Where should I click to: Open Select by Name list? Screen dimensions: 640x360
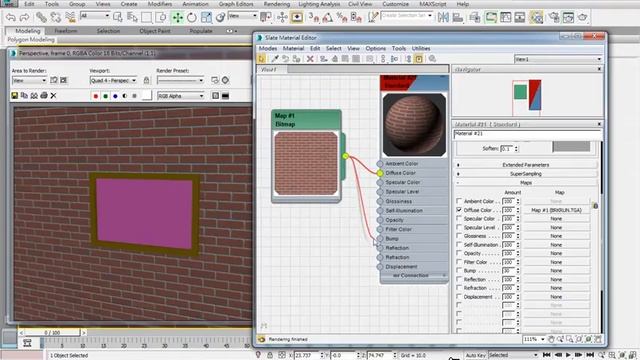132,17
